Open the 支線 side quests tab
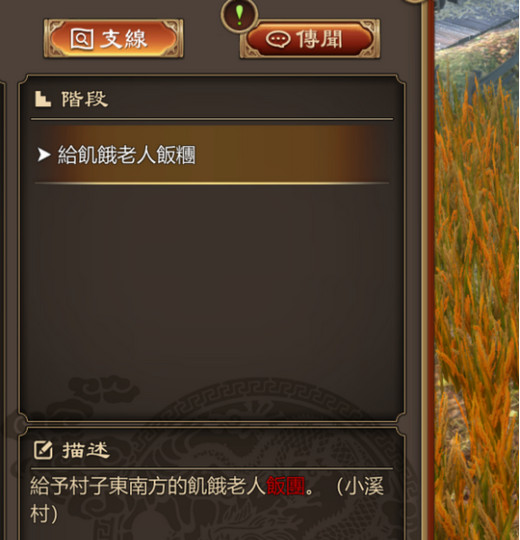Image resolution: width=520 pixels, height=540 pixels. tap(113, 39)
